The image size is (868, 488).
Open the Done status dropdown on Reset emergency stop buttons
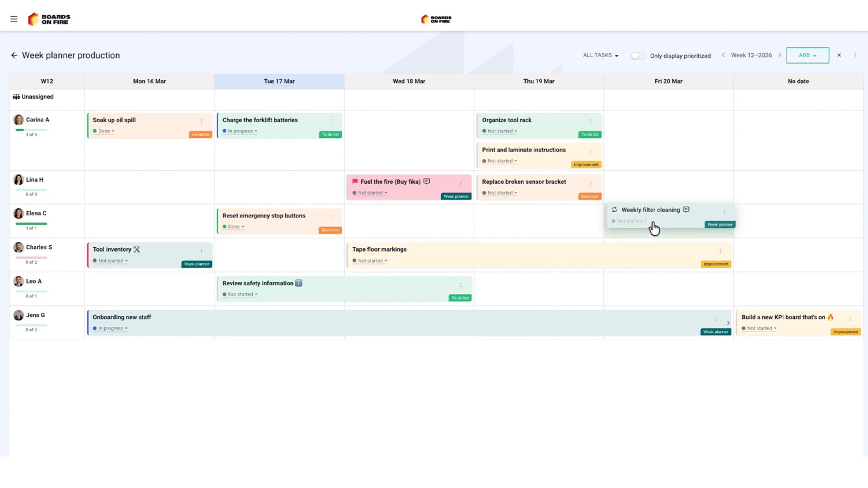(x=236, y=227)
